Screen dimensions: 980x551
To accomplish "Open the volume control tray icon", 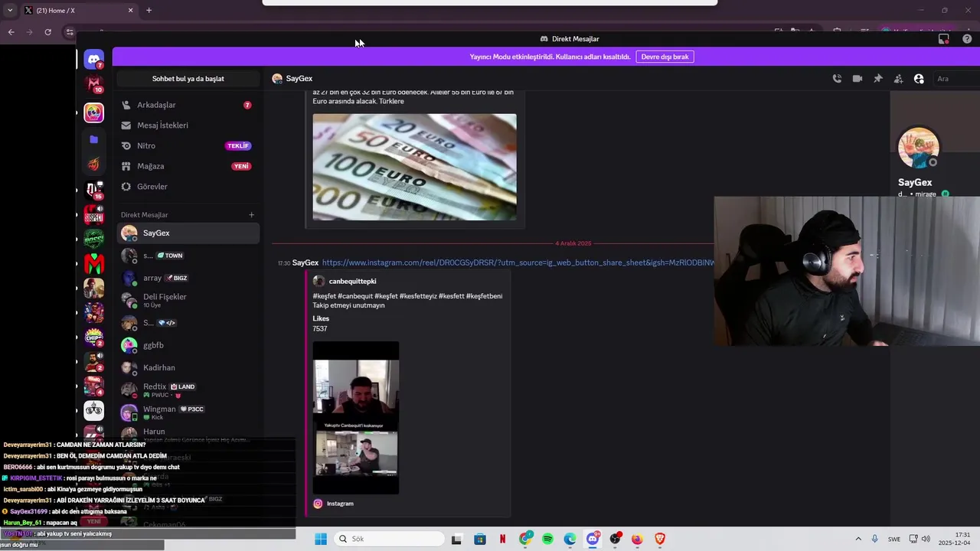I will tap(926, 539).
